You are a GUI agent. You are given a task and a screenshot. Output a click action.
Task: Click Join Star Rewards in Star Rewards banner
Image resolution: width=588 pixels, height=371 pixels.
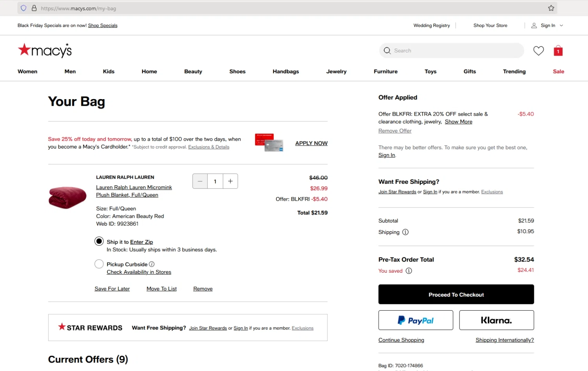click(208, 328)
